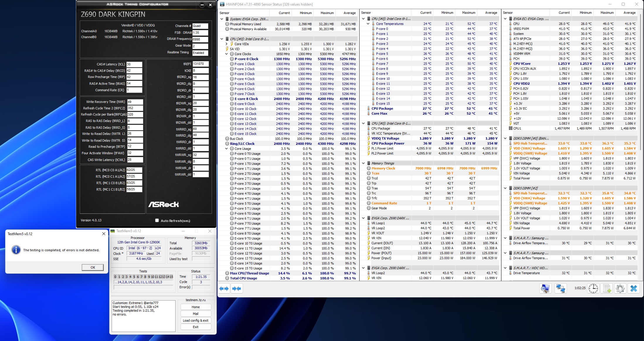Screen dimensions: 644x341
Task: Click the log file document-plus icon
Action: pos(607,289)
